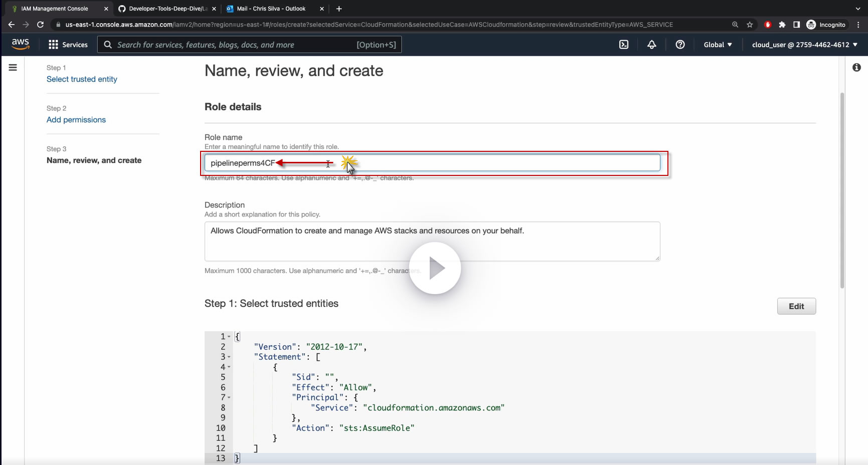The height and width of the screenshot is (465, 868).
Task: Click Edit for trusted entities
Action: coord(796,306)
